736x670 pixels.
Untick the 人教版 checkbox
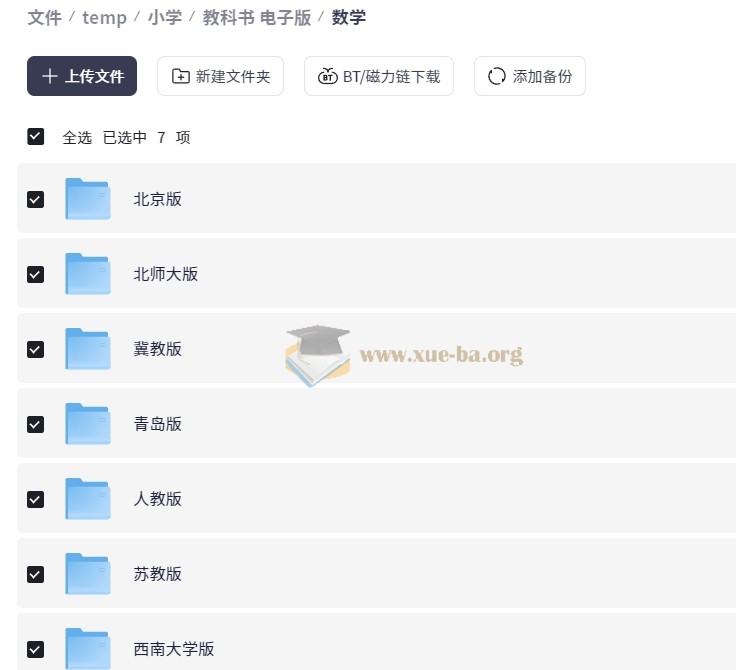click(x=36, y=499)
